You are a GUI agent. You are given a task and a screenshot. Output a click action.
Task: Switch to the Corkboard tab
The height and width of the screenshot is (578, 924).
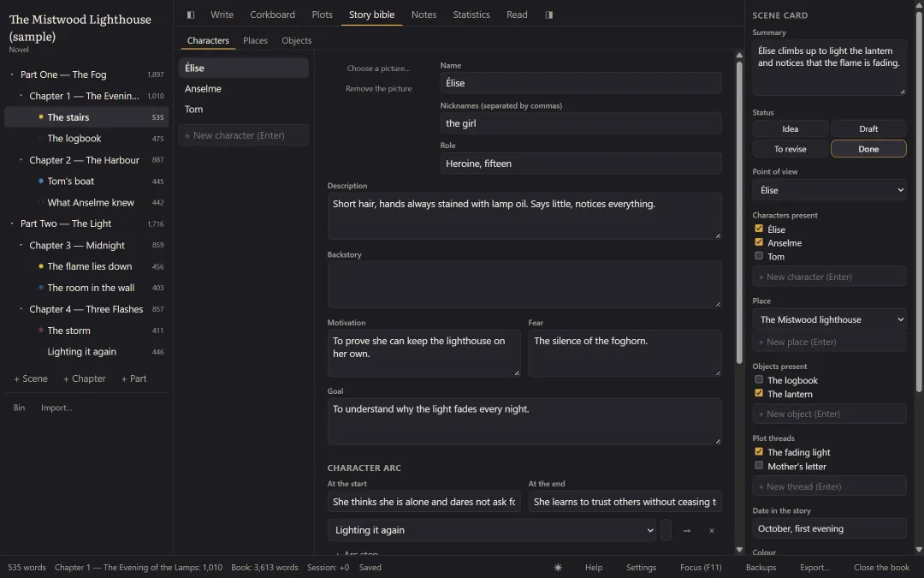coord(272,15)
